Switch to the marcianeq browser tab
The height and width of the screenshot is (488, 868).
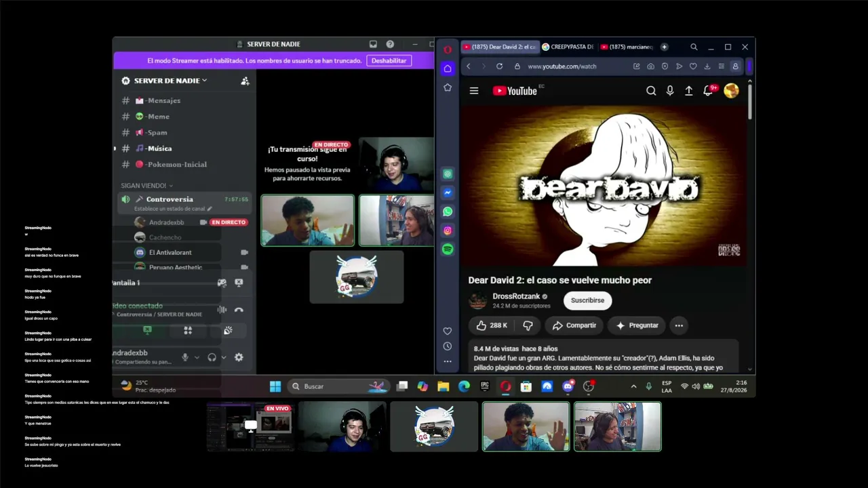click(x=627, y=47)
